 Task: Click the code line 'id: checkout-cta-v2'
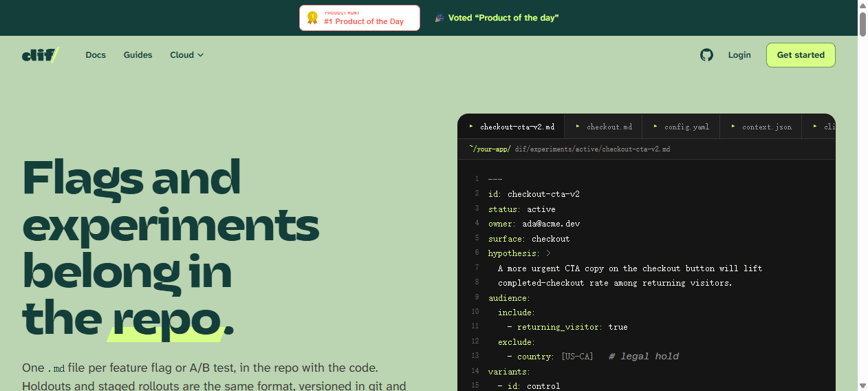[x=534, y=194]
